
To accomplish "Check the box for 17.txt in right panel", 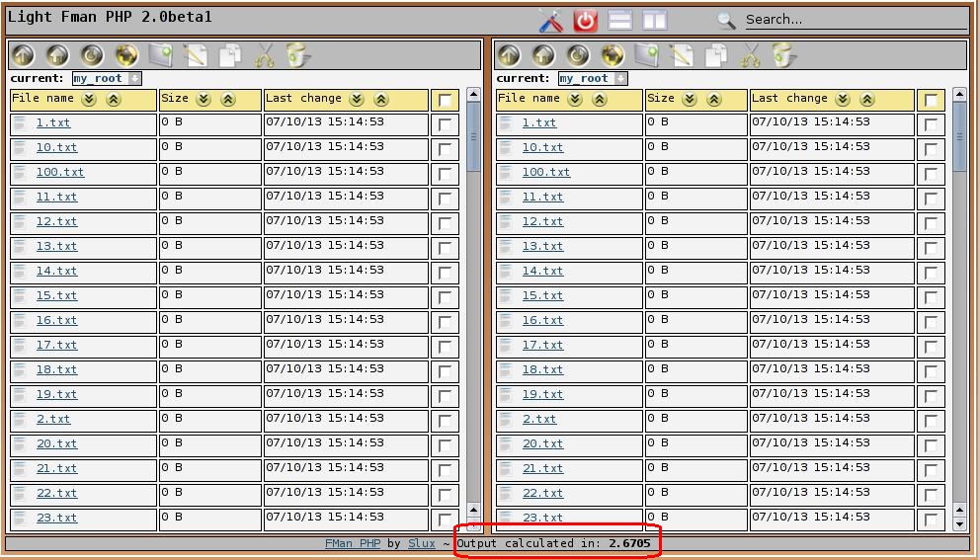I will click(x=931, y=348).
